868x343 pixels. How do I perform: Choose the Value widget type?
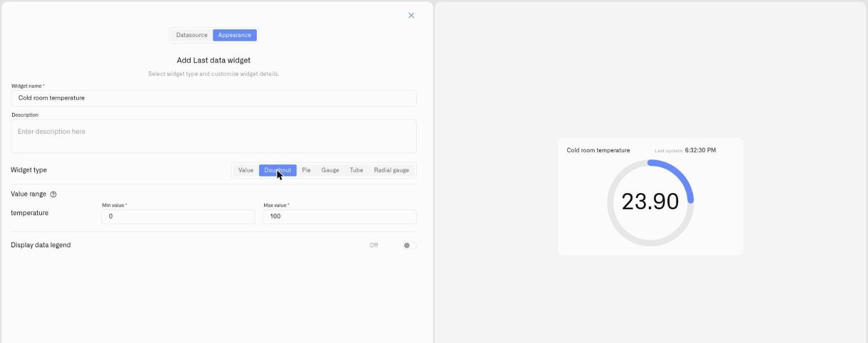[x=246, y=170]
